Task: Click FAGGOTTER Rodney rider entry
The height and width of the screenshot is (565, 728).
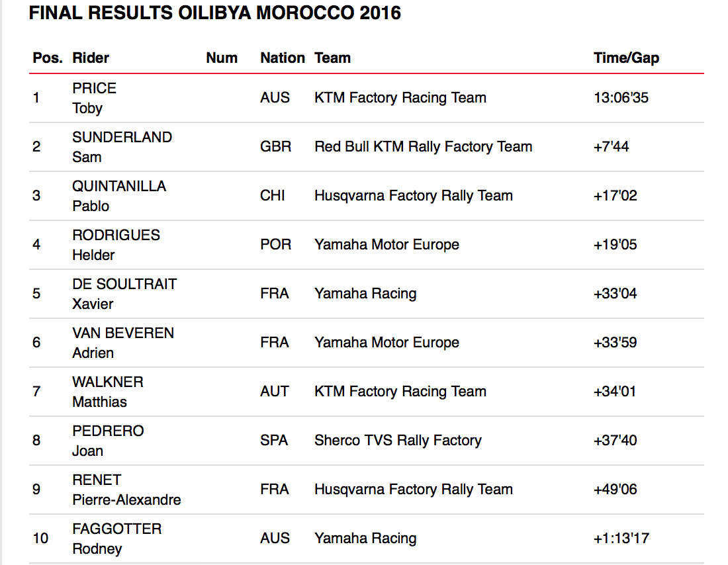Action: click(x=116, y=539)
